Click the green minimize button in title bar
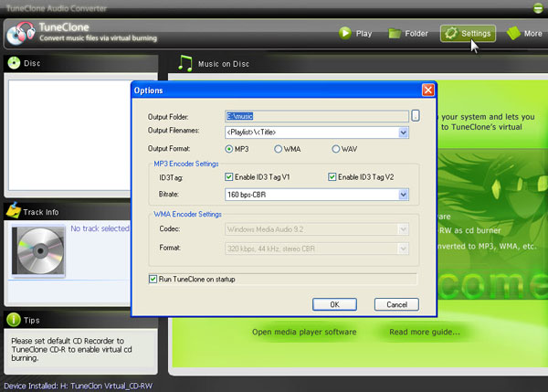Image resolution: width=548 pixels, height=392 pixels. [538, 8]
